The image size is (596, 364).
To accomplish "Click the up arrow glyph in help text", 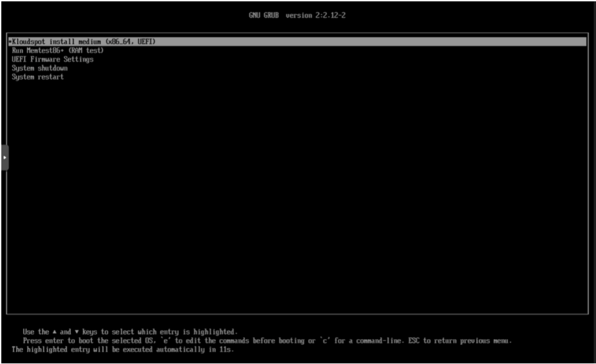I will click(54, 332).
